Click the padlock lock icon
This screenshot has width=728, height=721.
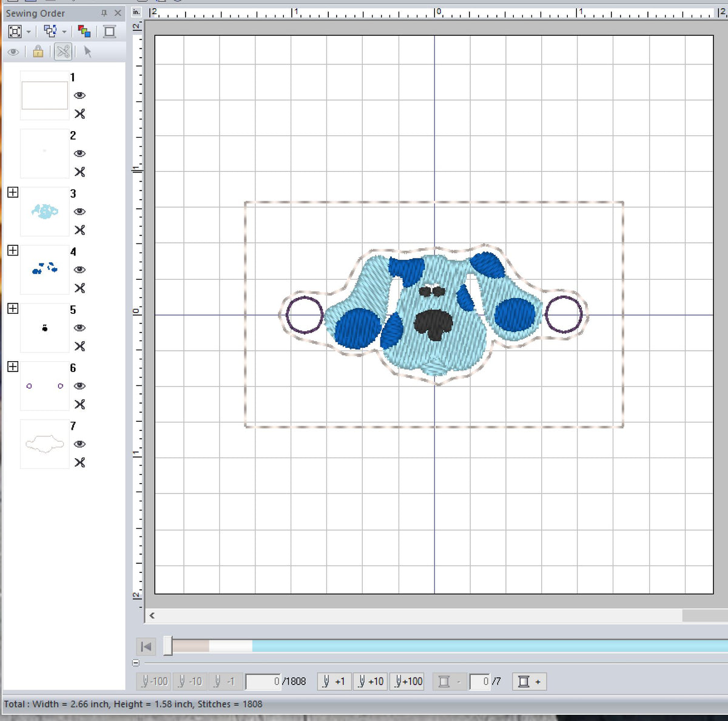tap(38, 52)
